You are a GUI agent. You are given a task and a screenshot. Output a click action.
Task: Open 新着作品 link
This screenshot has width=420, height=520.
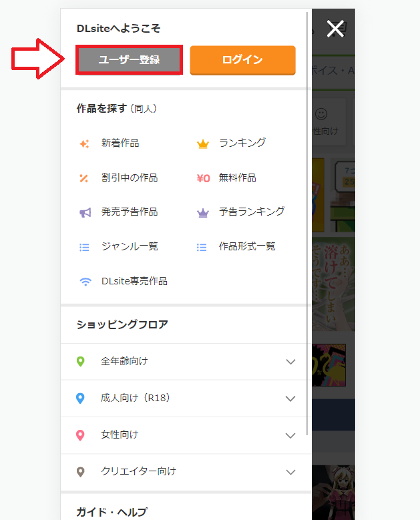tap(120, 143)
